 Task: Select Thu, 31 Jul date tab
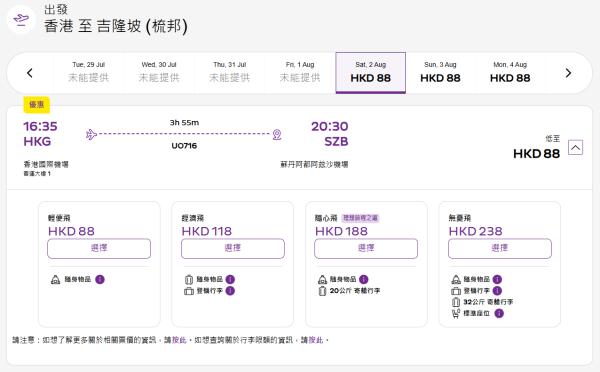click(230, 72)
